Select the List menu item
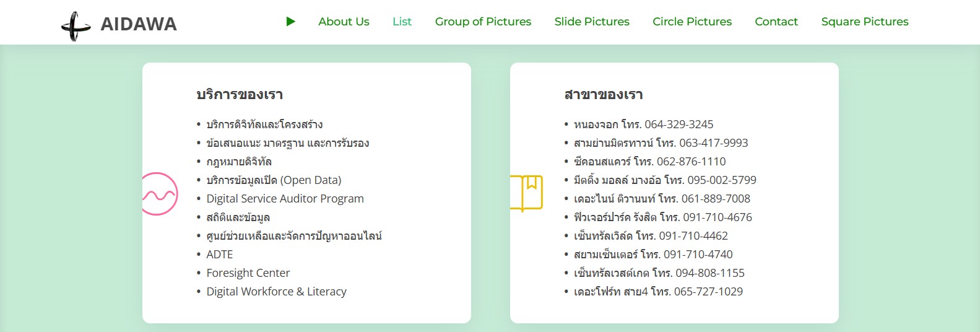Screen dimensions: 980x332 (402, 22)
